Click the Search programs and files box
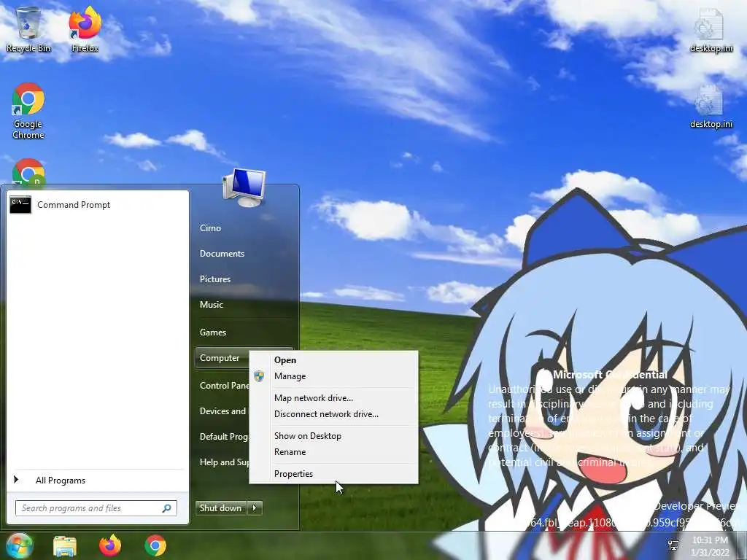Screen dimensions: 747x560 point(96,508)
